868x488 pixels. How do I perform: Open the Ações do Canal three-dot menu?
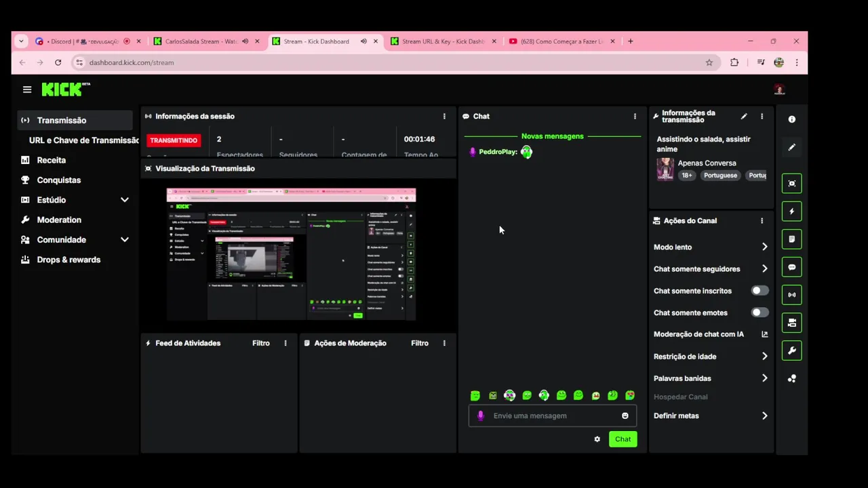[x=762, y=221]
